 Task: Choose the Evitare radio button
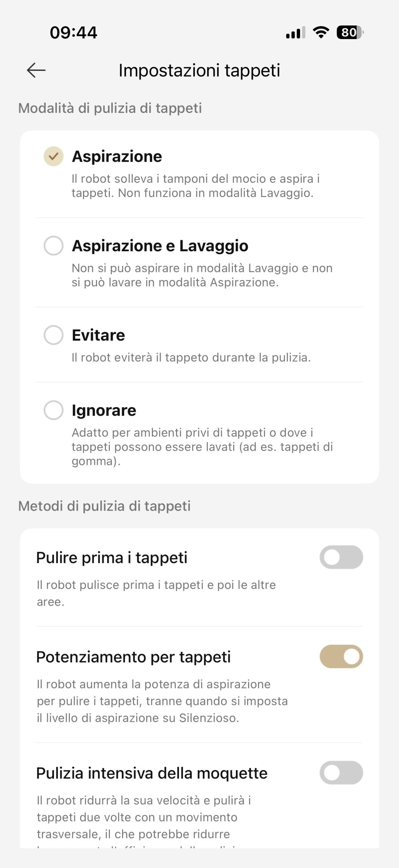point(54,335)
